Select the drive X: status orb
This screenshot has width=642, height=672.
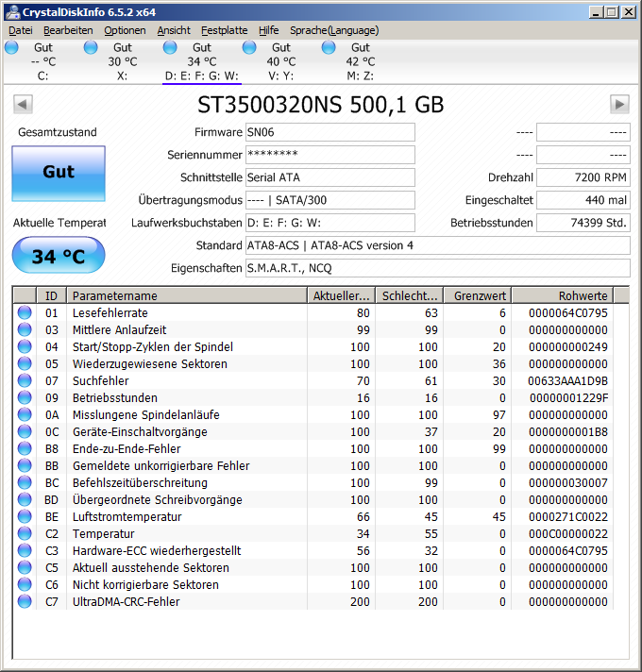click(x=91, y=47)
